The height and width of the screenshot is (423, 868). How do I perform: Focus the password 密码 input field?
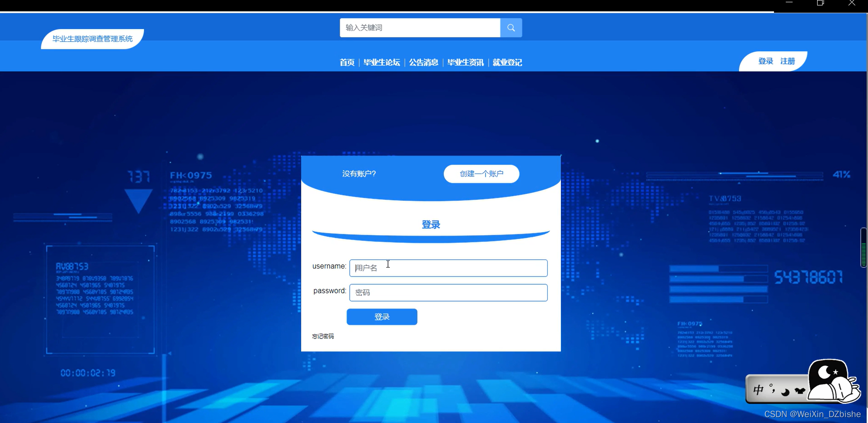click(448, 292)
